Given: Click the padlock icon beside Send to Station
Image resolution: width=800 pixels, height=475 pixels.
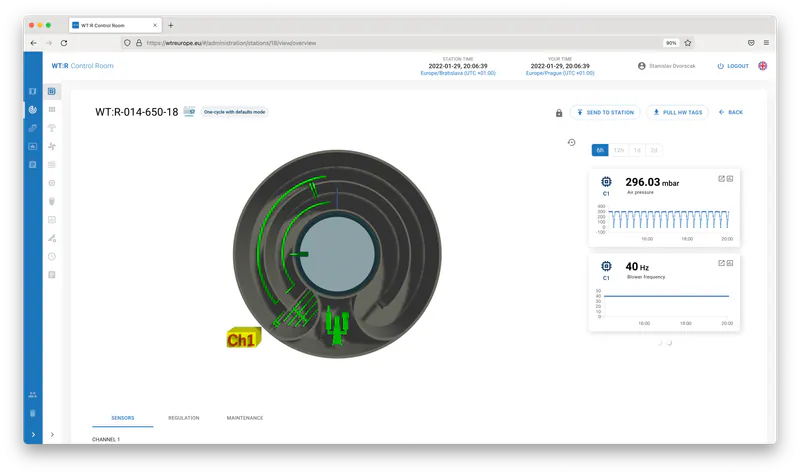Looking at the screenshot, I should (x=559, y=112).
